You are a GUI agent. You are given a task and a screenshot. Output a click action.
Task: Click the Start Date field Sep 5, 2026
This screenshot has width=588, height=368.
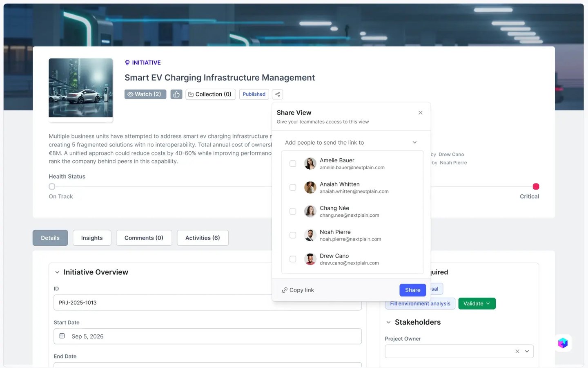[x=207, y=336]
